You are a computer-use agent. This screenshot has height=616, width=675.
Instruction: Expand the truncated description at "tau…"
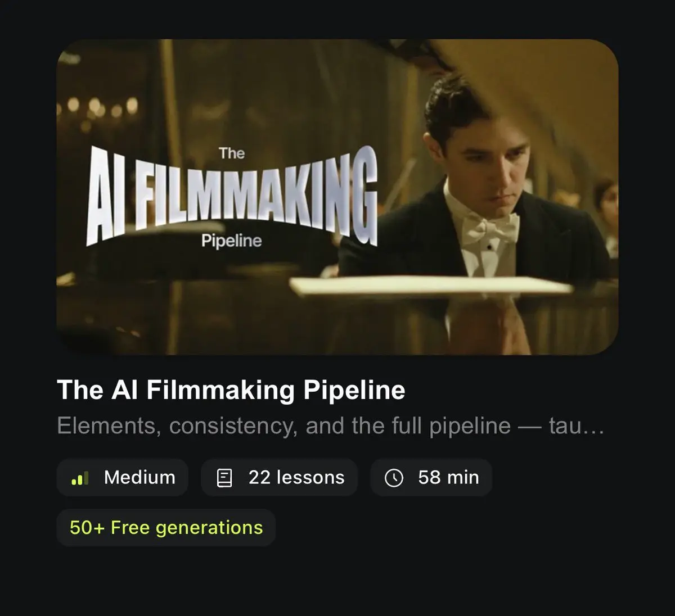pos(577,426)
